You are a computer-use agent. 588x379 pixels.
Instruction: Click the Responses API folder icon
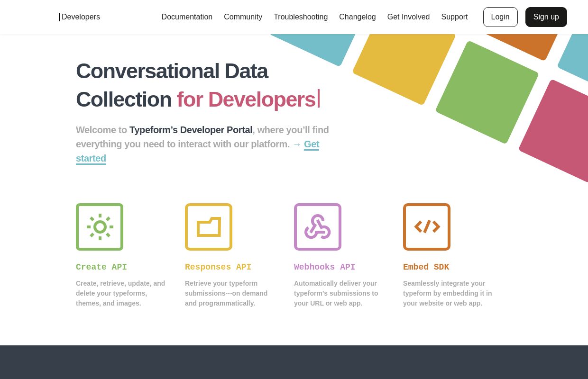click(x=209, y=227)
